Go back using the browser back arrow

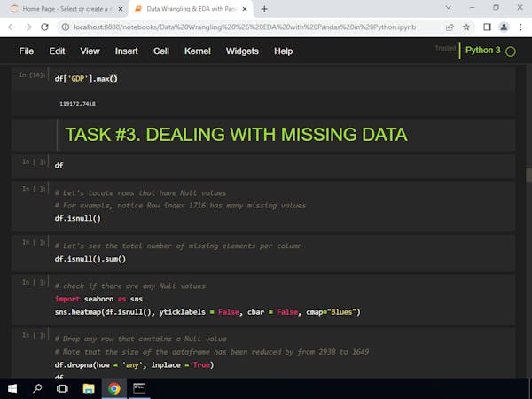pyautogui.click(x=12, y=27)
